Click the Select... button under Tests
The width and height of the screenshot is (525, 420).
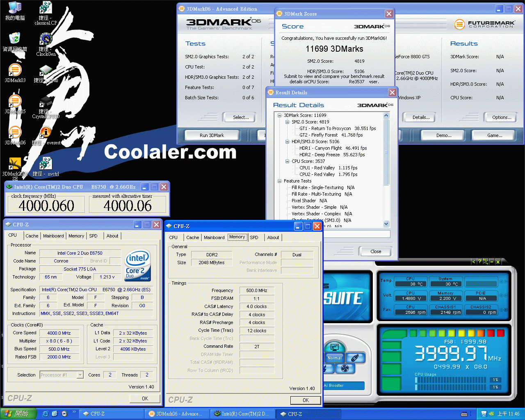(241, 117)
